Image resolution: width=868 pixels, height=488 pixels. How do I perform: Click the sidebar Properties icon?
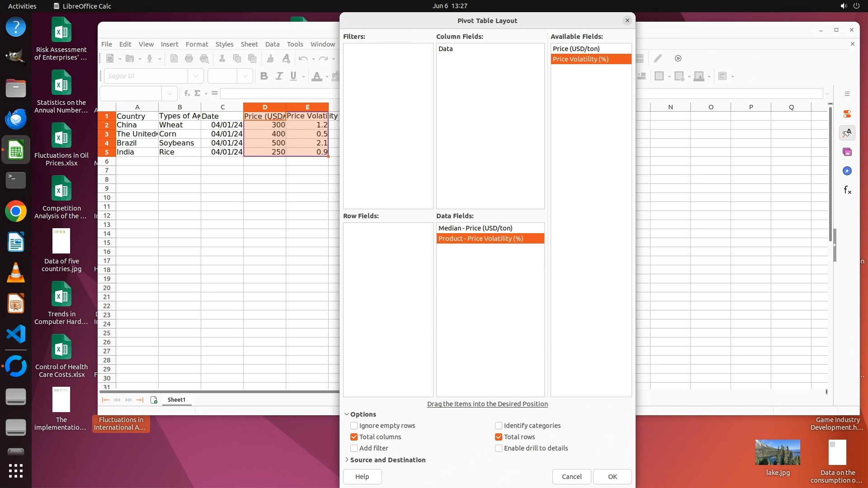click(x=847, y=114)
